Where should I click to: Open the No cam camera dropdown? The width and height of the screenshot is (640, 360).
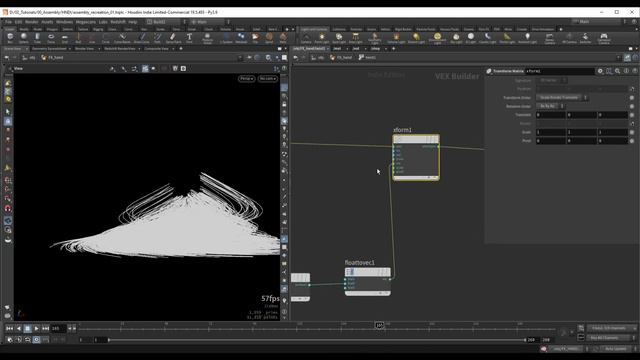point(268,78)
